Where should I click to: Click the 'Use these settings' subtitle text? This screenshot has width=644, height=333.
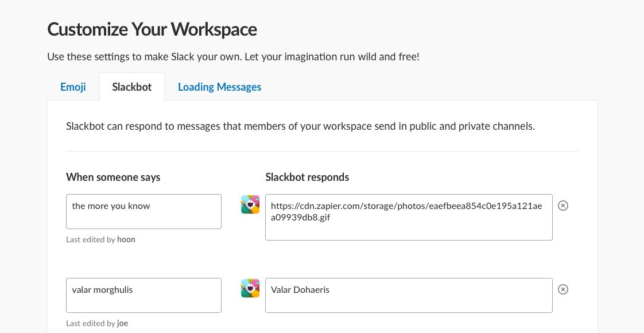(233, 57)
